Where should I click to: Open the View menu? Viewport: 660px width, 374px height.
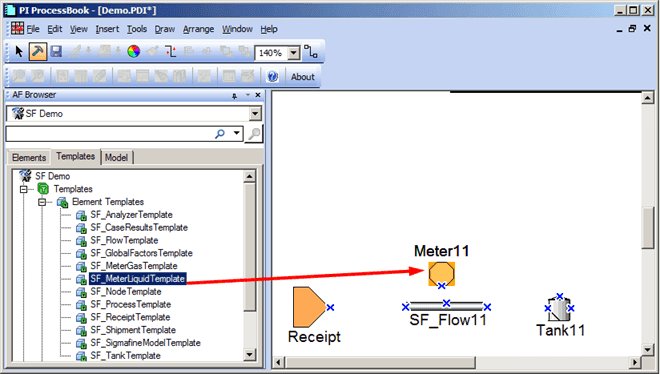click(x=79, y=29)
